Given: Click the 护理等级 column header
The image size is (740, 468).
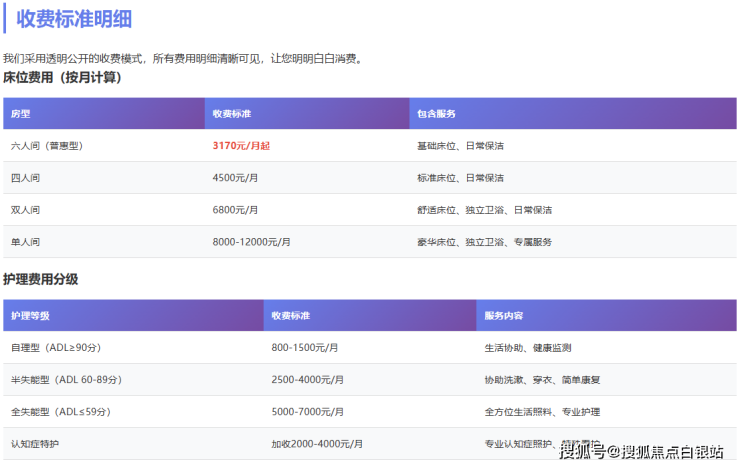Looking at the screenshot, I should tap(30, 316).
